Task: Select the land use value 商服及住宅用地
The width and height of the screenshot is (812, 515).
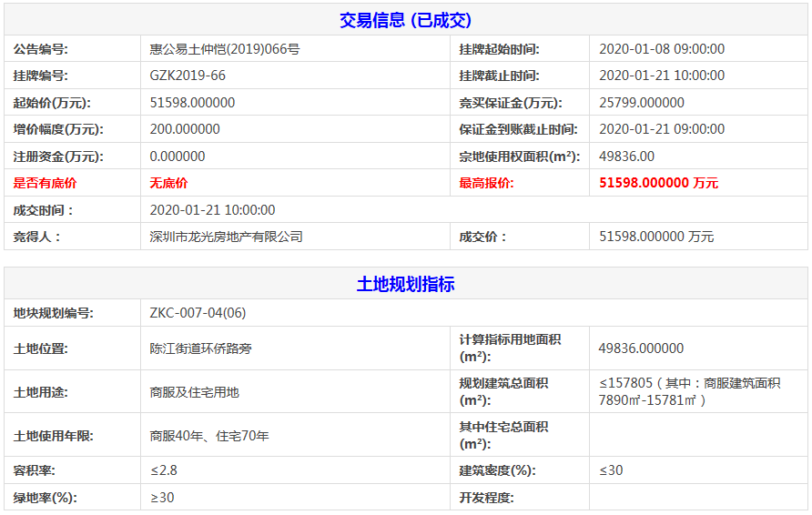Action: (x=194, y=392)
